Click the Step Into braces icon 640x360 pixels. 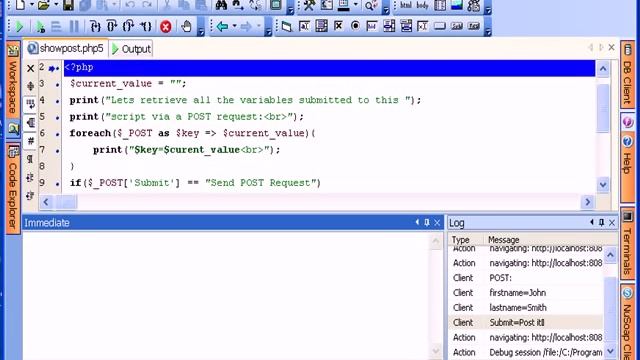[x=95, y=27]
